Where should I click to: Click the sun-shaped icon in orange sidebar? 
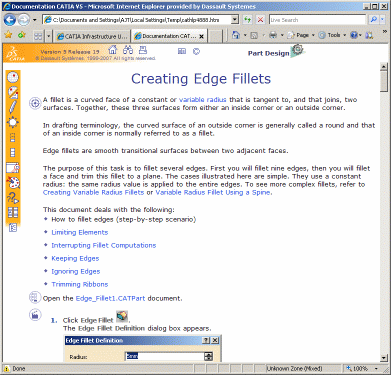tap(13, 123)
